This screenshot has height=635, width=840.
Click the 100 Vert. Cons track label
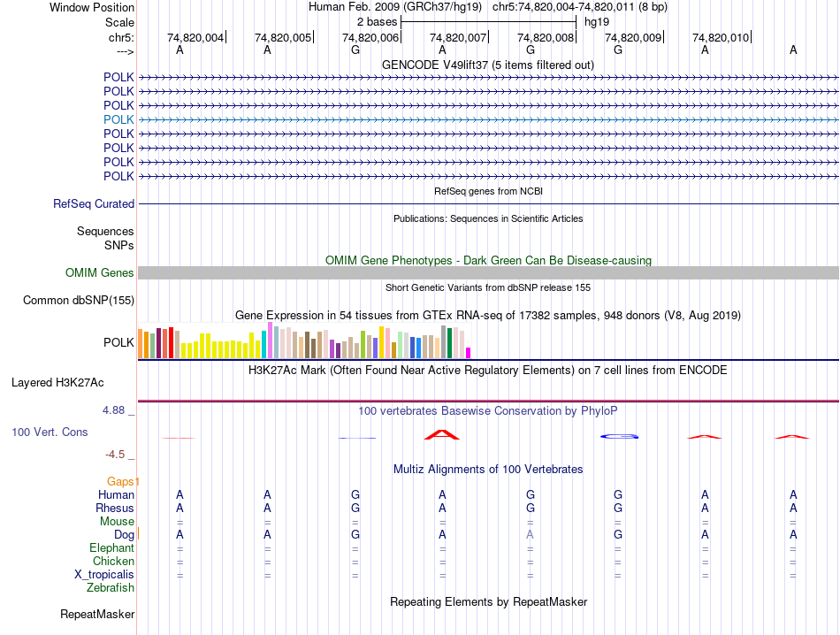point(50,432)
